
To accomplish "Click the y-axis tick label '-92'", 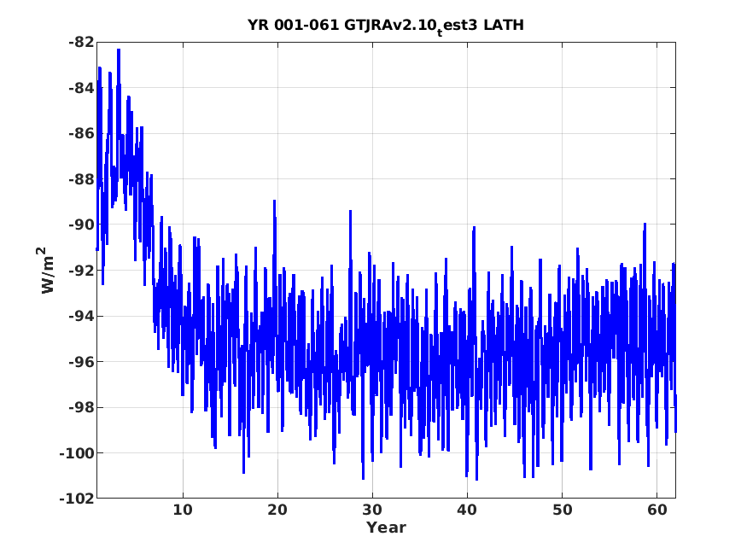I will (81, 271).
